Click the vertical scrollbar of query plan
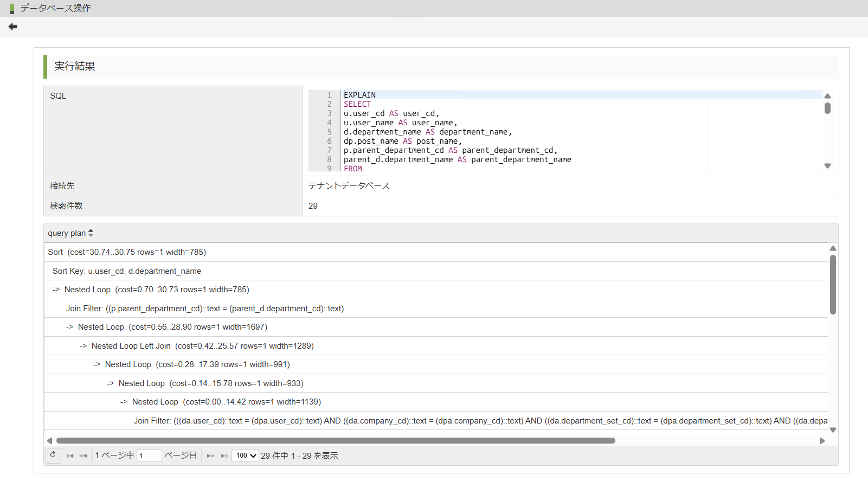The width and height of the screenshot is (868, 494). (x=833, y=285)
